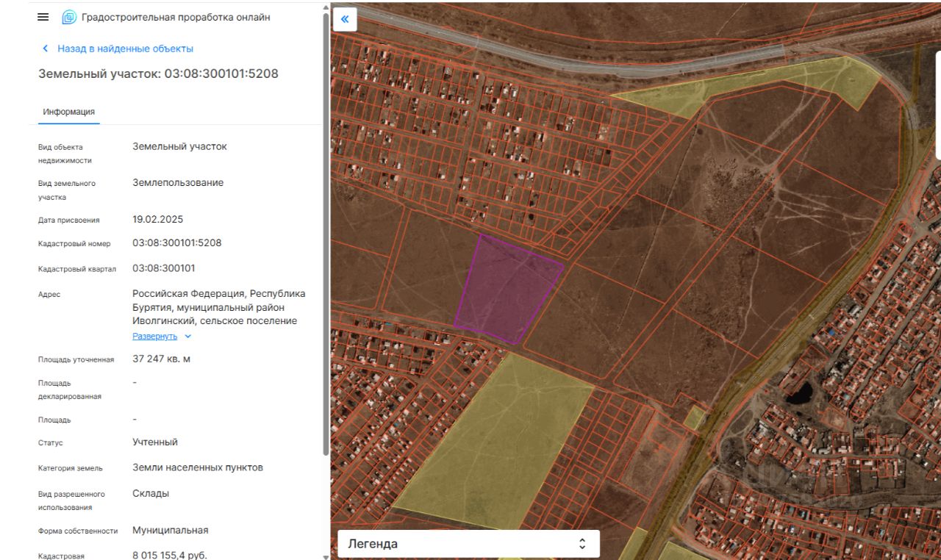The width and height of the screenshot is (941, 560).
Task: Click the area value '37 247 кв. м'
Action: [x=162, y=359]
